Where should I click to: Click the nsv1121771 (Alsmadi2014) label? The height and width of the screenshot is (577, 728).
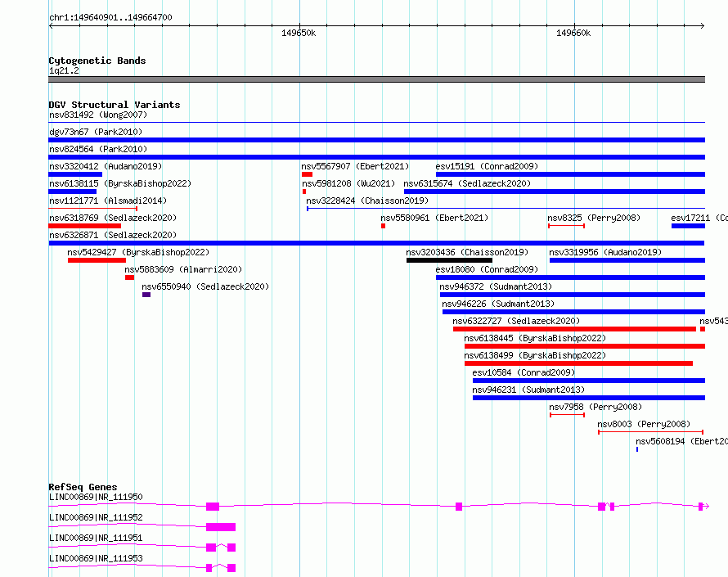coord(108,201)
